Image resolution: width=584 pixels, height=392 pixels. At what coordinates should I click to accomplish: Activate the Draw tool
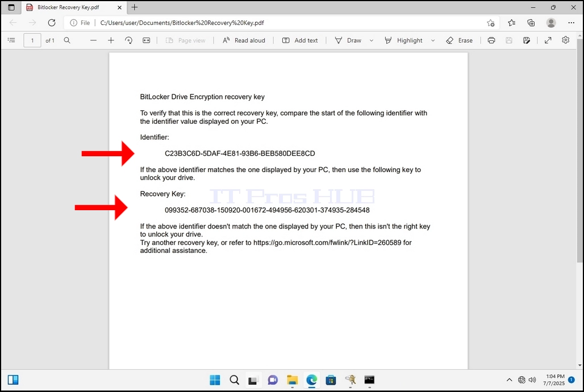click(x=348, y=40)
